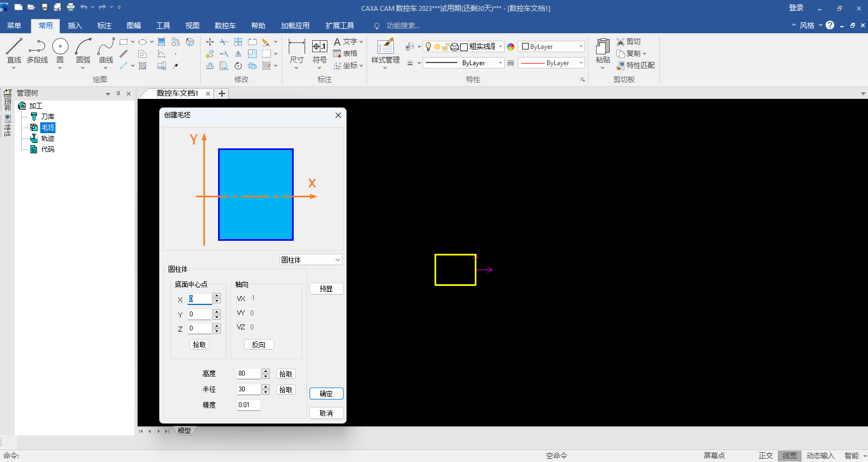Select the ellipse drawing tool icon
Screen dimensions: 868x462
[x=142, y=42]
